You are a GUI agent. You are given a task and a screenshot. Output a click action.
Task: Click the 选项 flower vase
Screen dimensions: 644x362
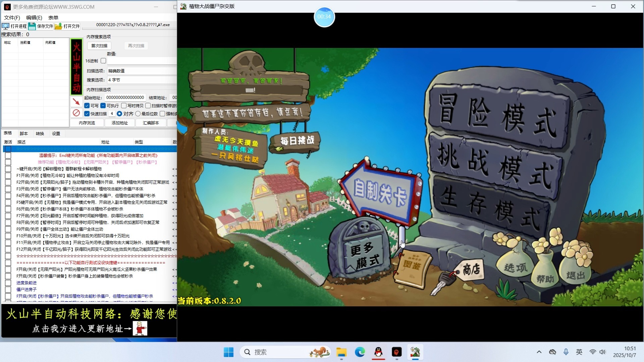point(515,266)
